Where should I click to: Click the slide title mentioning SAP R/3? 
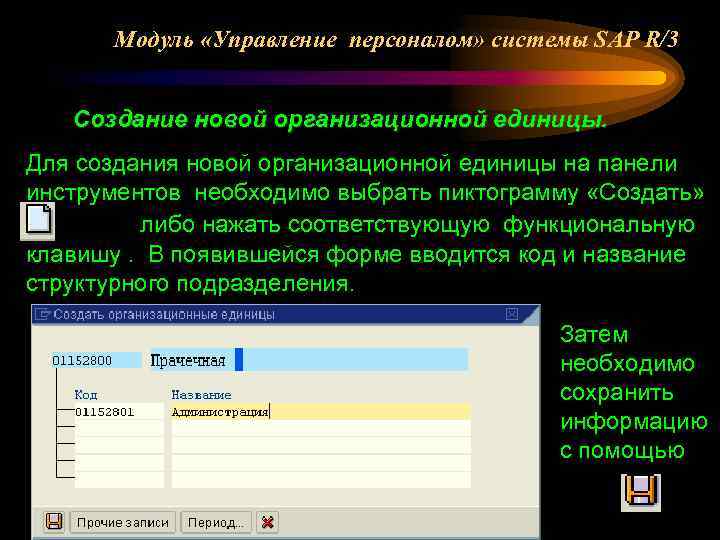coord(396,40)
